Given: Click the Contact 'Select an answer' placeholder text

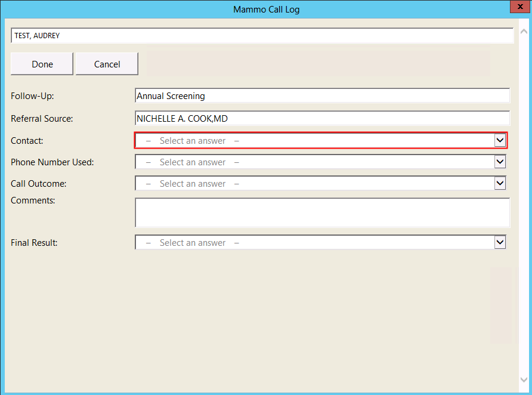Looking at the screenshot, I should 192,141.
